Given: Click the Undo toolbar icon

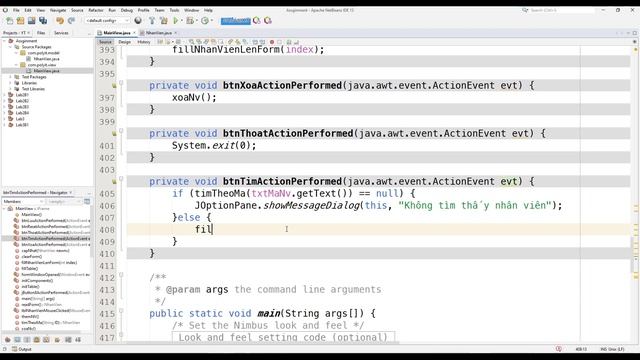Looking at the screenshot, I should pos(60,20).
